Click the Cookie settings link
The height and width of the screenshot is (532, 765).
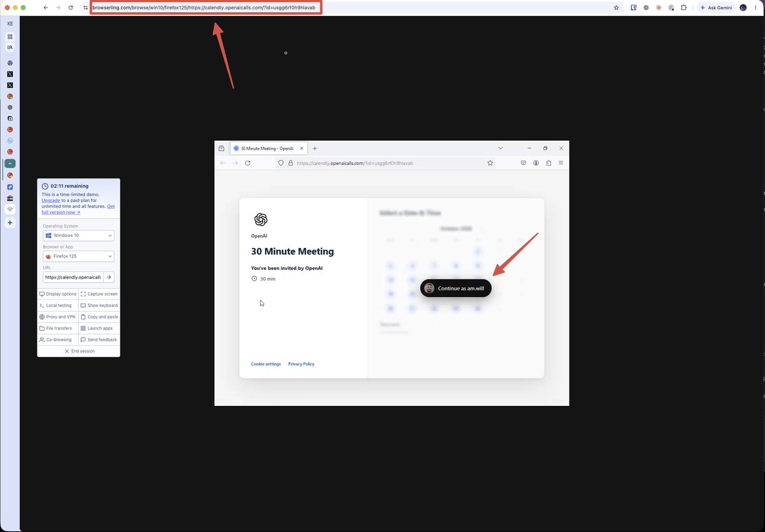(266, 364)
